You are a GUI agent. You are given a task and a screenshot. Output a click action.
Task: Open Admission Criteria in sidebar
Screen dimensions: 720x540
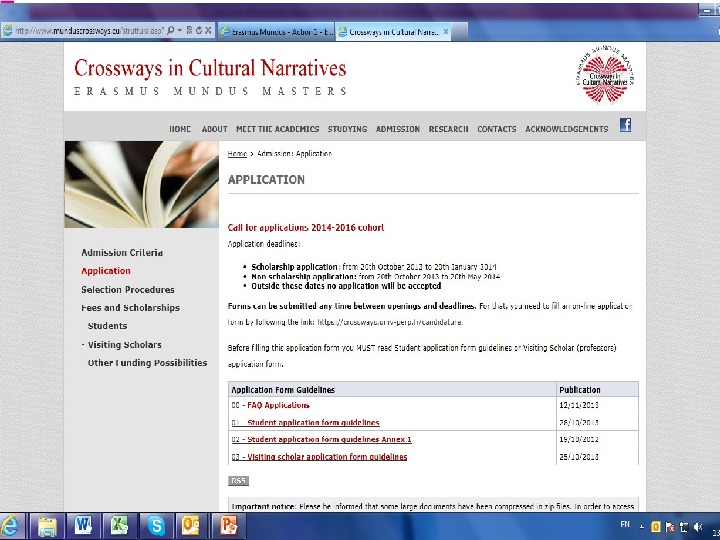tap(122, 253)
